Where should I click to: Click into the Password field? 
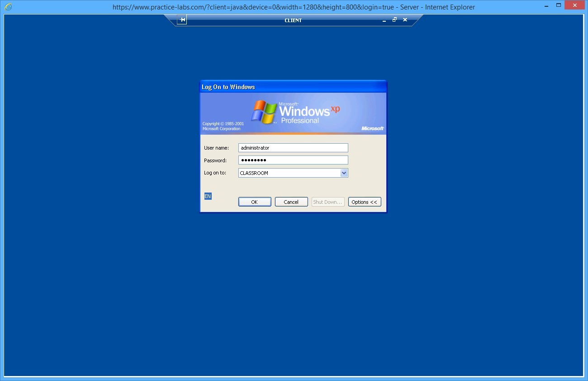pos(293,160)
